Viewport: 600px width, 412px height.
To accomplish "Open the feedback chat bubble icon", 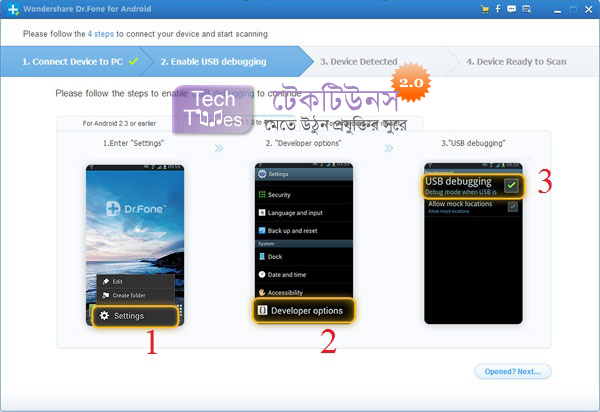I will click(511, 9).
